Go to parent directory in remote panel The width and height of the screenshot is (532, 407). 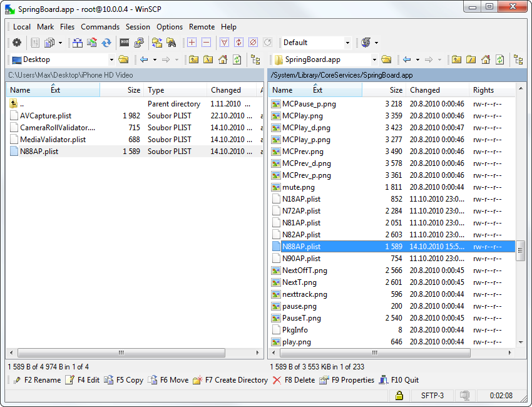pos(457,59)
